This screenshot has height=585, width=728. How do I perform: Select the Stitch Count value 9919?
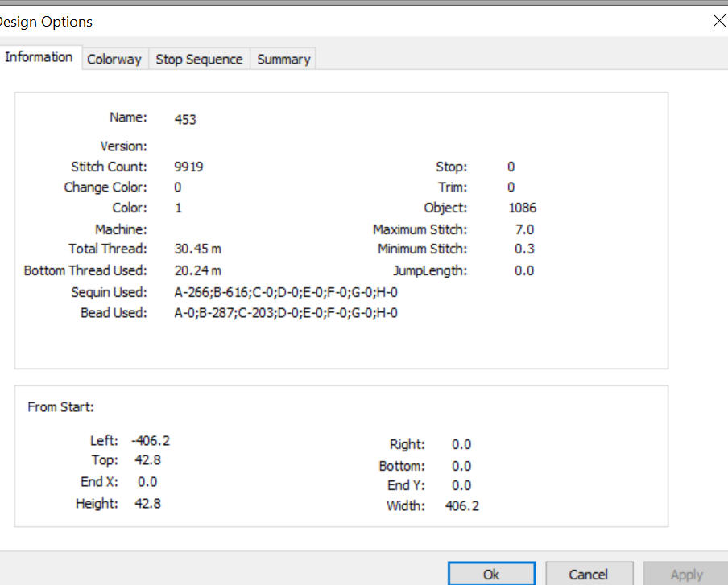point(188,167)
